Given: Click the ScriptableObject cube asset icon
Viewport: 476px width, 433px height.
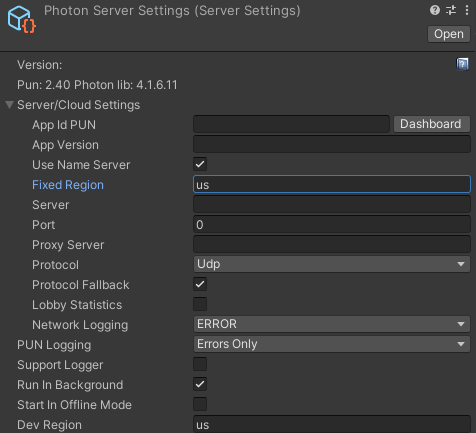Looking at the screenshot, I should 22,19.
